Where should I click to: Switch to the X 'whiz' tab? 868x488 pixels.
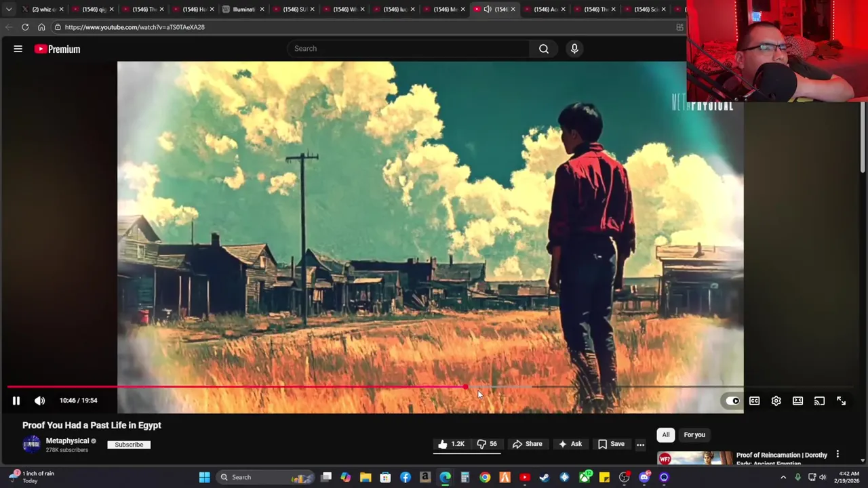click(41, 9)
